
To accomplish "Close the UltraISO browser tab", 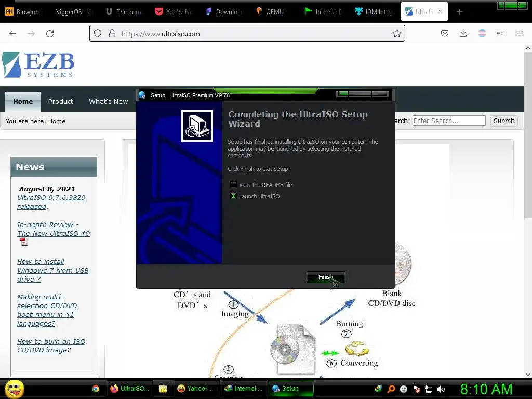I will tap(440, 11).
